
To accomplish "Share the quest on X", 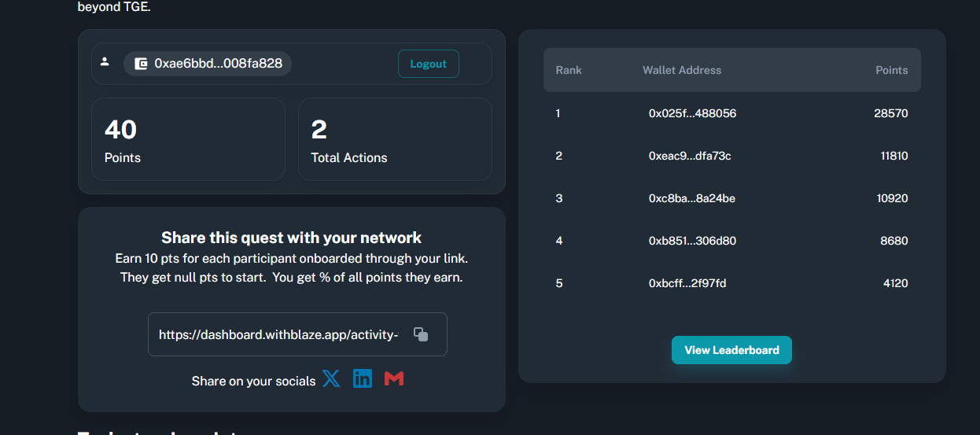I will [x=331, y=379].
